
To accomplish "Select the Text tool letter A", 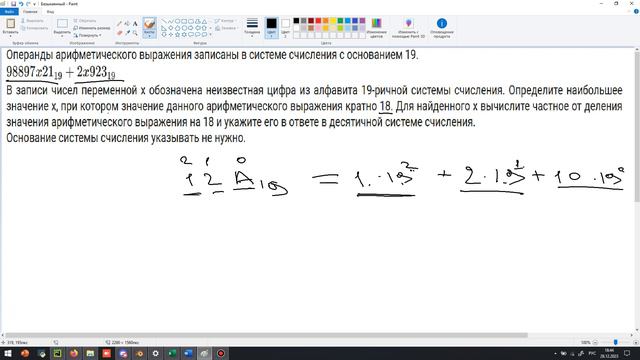I will click(135, 24).
